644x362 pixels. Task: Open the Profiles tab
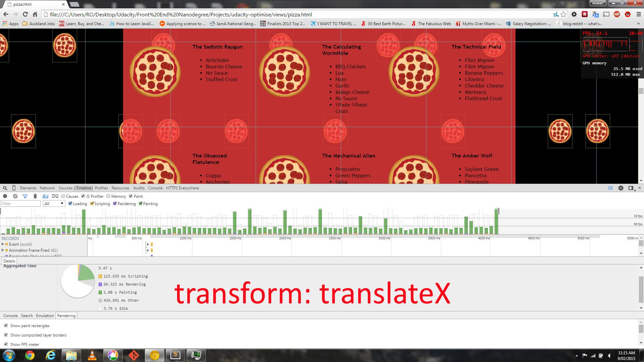click(101, 188)
